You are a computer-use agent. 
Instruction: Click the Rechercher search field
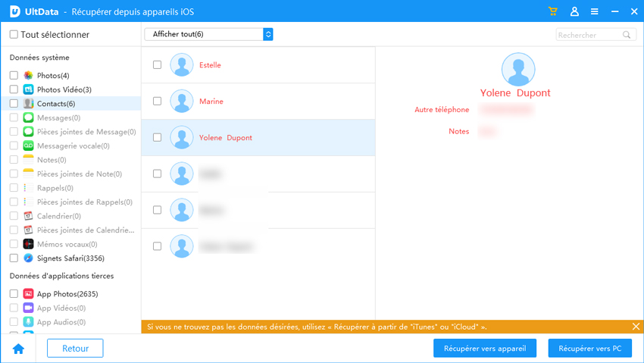click(589, 35)
